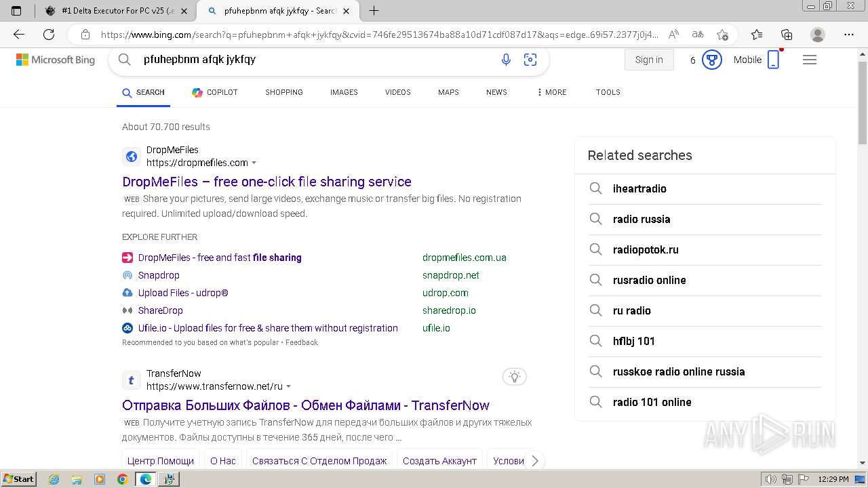Click the О Нас sitelink button
The image size is (868, 488).
point(223,461)
